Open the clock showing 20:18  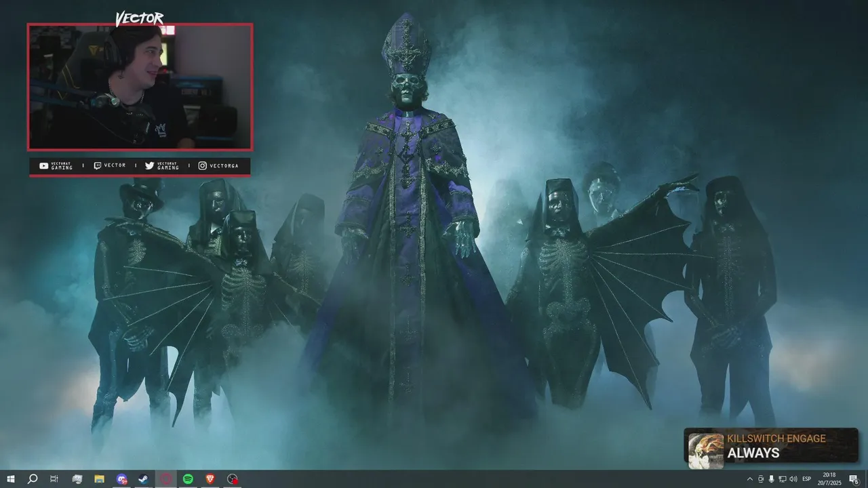829,479
